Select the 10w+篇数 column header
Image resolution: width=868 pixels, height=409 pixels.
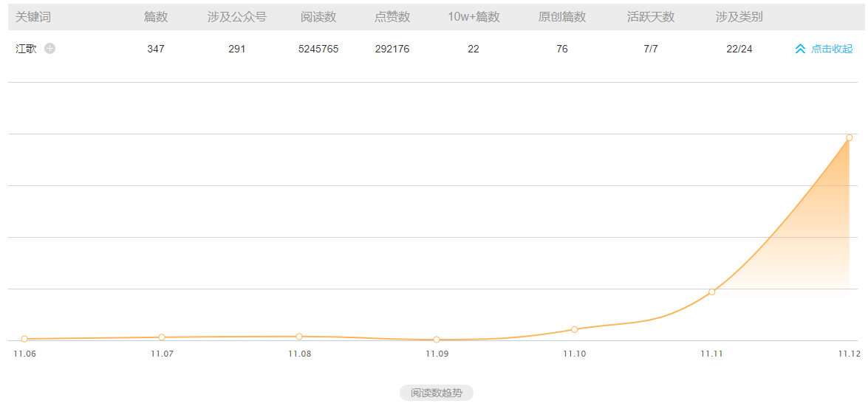coord(474,17)
